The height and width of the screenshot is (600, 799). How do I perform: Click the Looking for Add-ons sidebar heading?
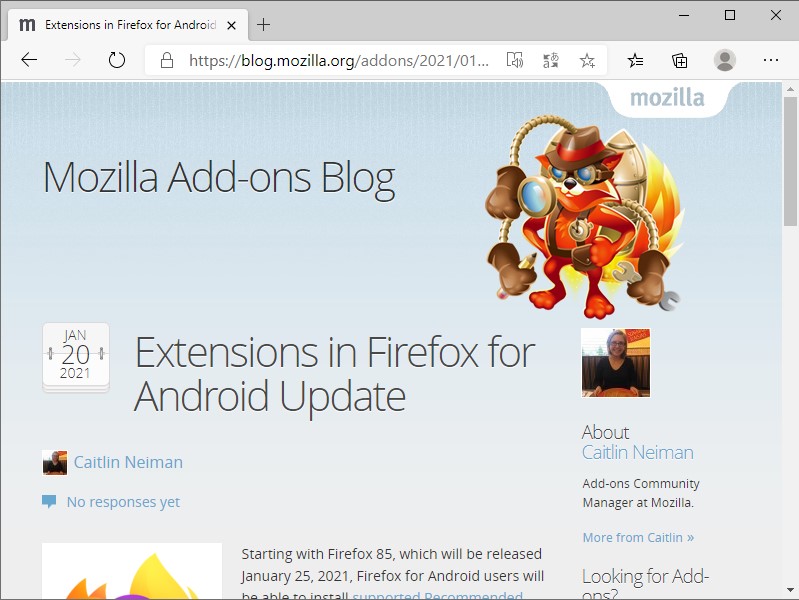646,584
